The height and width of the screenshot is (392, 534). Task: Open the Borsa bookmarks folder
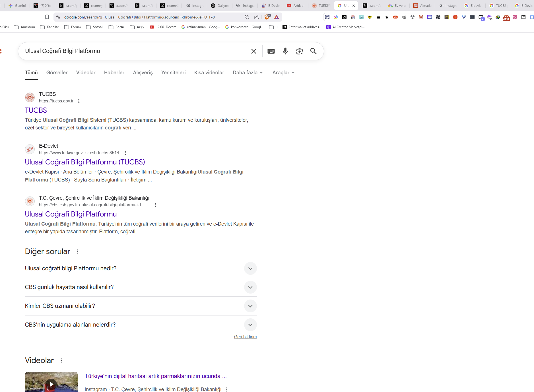click(116, 27)
